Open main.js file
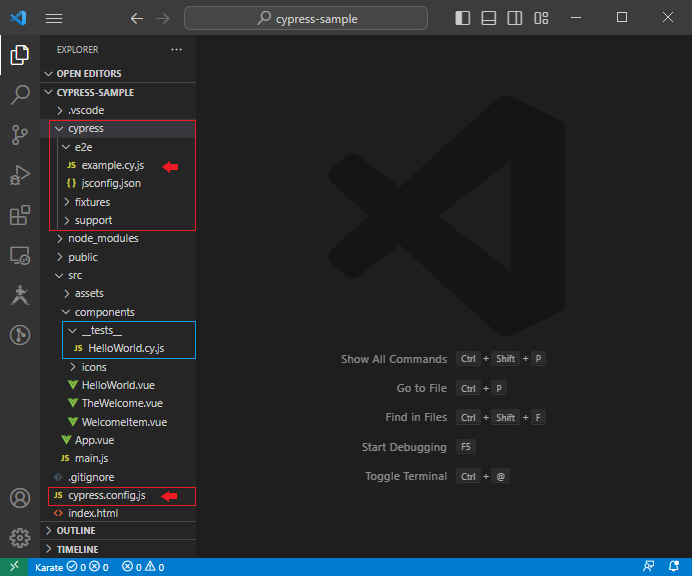The image size is (692, 576). click(118, 458)
